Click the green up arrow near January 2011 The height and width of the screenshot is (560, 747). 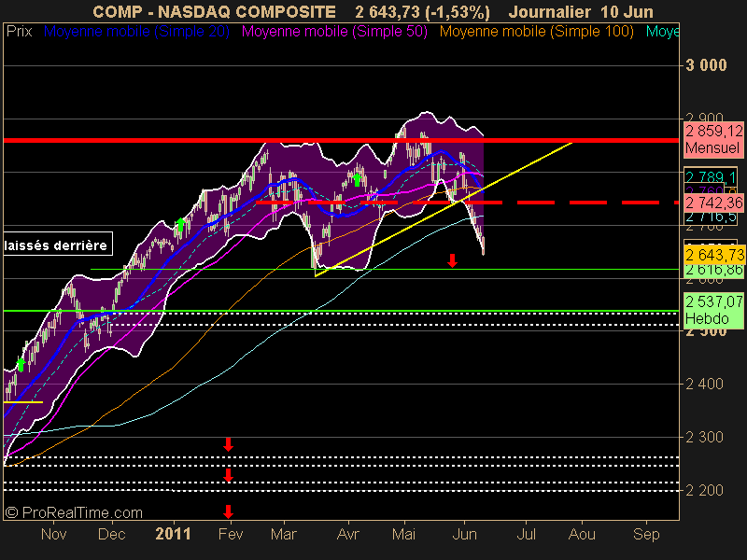pyautogui.click(x=180, y=224)
